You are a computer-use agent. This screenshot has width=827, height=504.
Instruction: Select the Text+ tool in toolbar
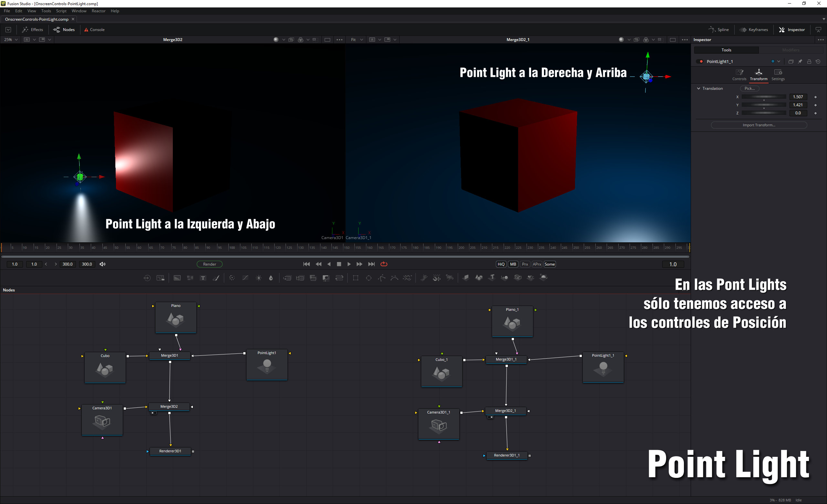[x=203, y=278]
